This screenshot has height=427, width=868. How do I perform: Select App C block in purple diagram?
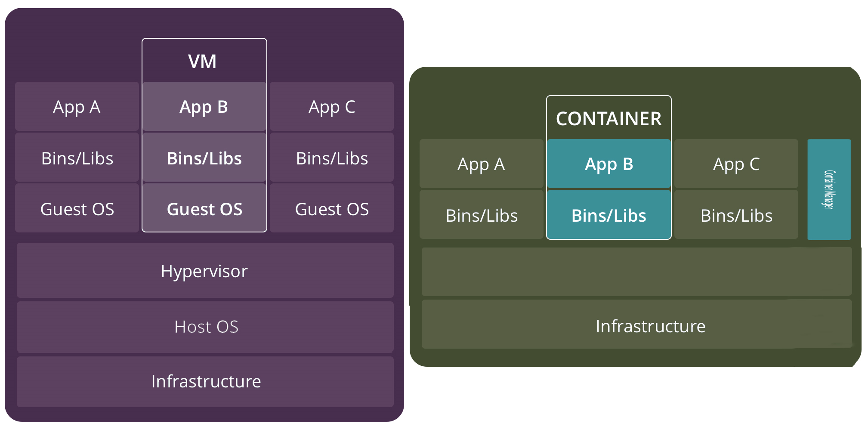point(331,107)
